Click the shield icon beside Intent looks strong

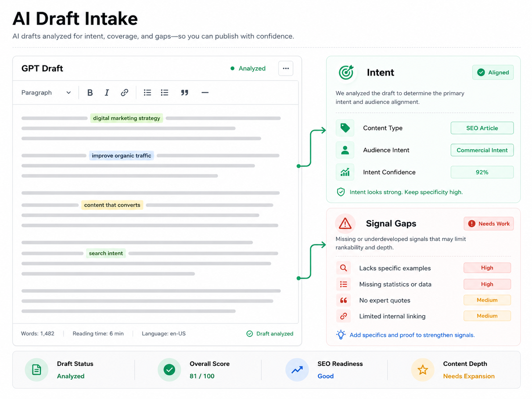(341, 192)
